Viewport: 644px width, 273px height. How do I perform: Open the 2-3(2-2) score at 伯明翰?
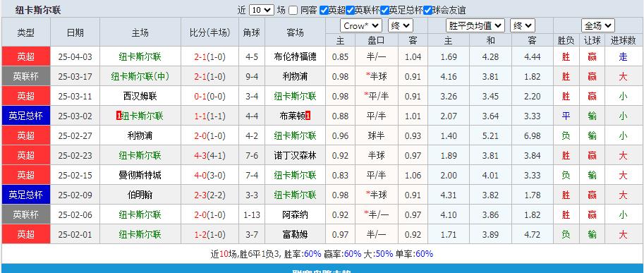point(210,195)
